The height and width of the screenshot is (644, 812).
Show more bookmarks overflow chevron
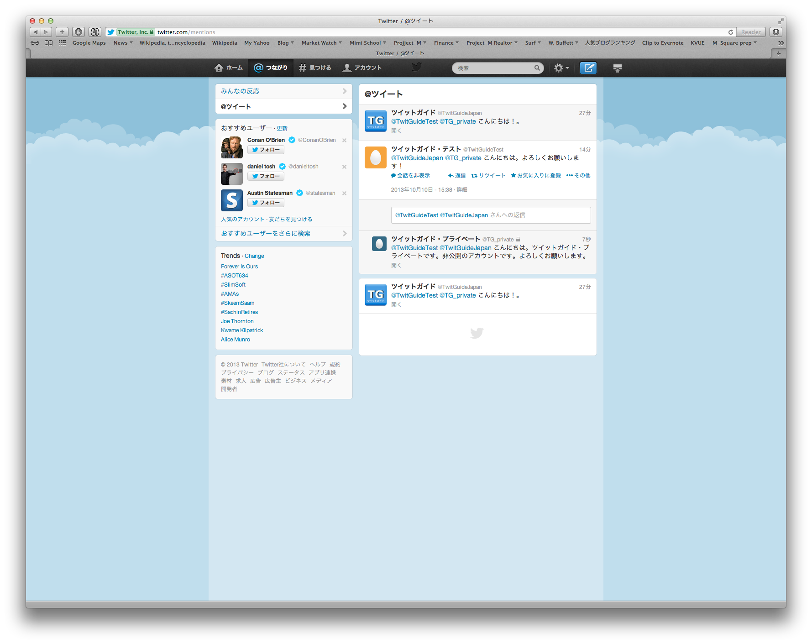pyautogui.click(x=781, y=43)
